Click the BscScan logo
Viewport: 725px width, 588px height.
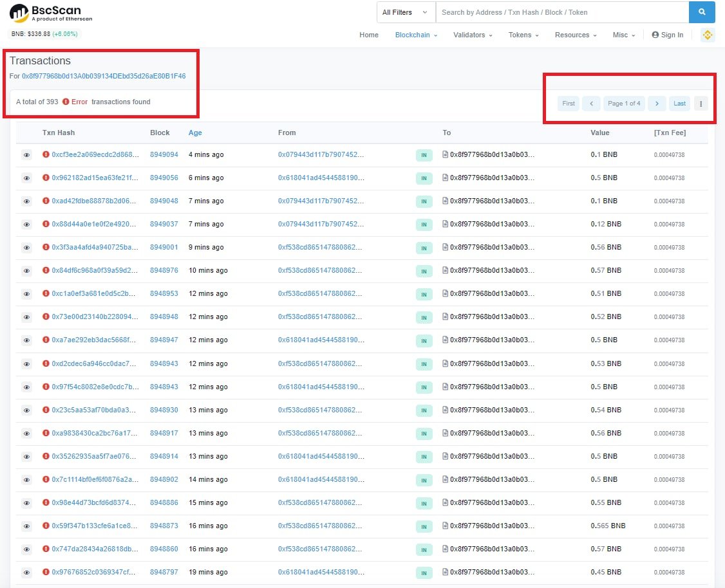point(51,13)
